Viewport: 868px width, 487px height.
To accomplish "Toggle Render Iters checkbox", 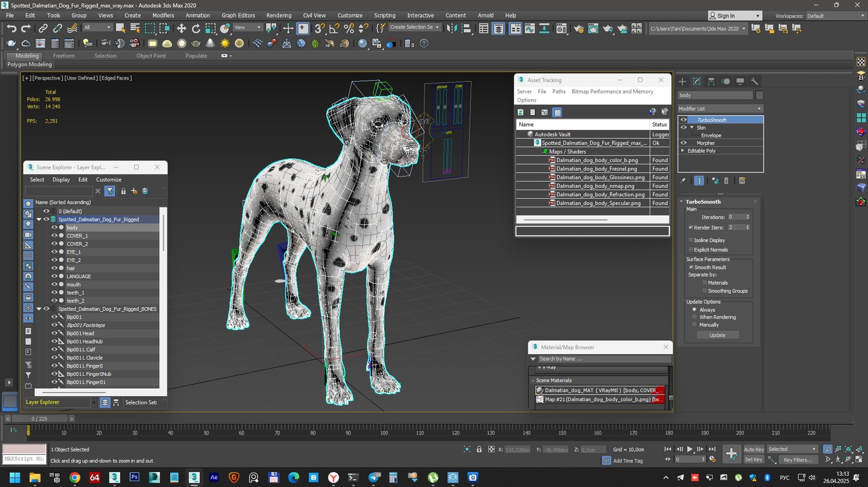I will click(691, 227).
